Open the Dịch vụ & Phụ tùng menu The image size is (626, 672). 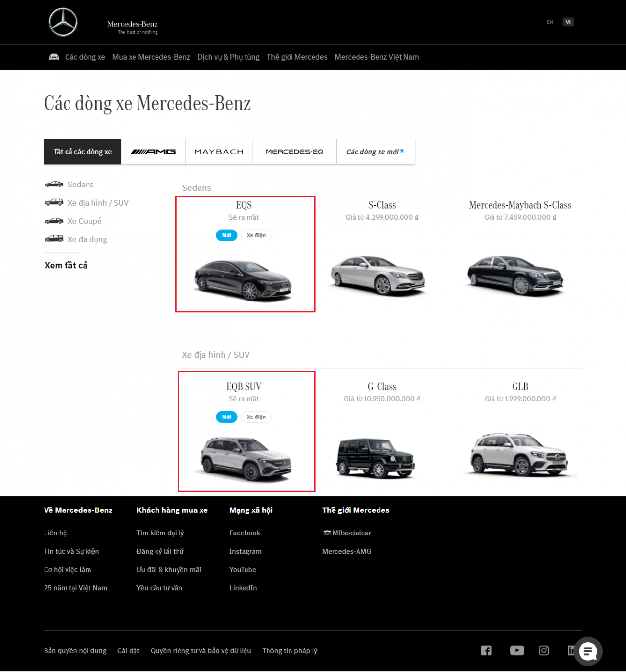coord(228,57)
